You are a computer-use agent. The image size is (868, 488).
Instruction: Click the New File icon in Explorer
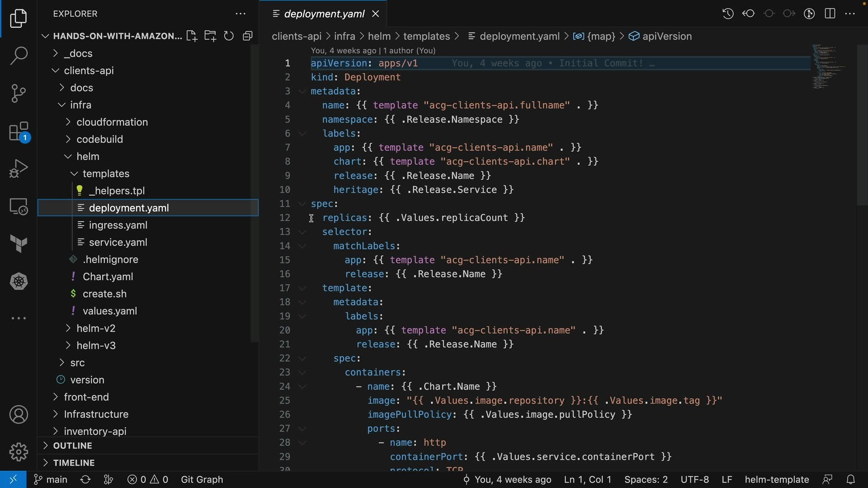[x=192, y=36]
